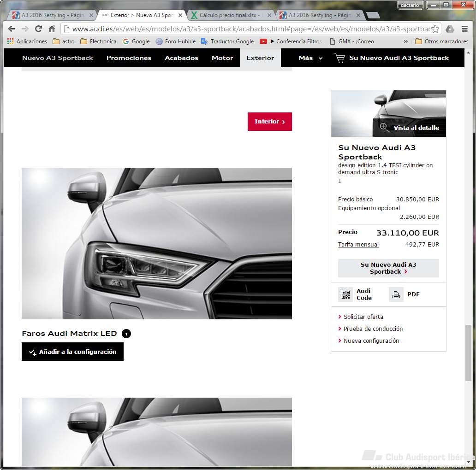Click the Precio básico 30.850,00 EUR value
Screen dimensions: 476x470
(x=418, y=200)
